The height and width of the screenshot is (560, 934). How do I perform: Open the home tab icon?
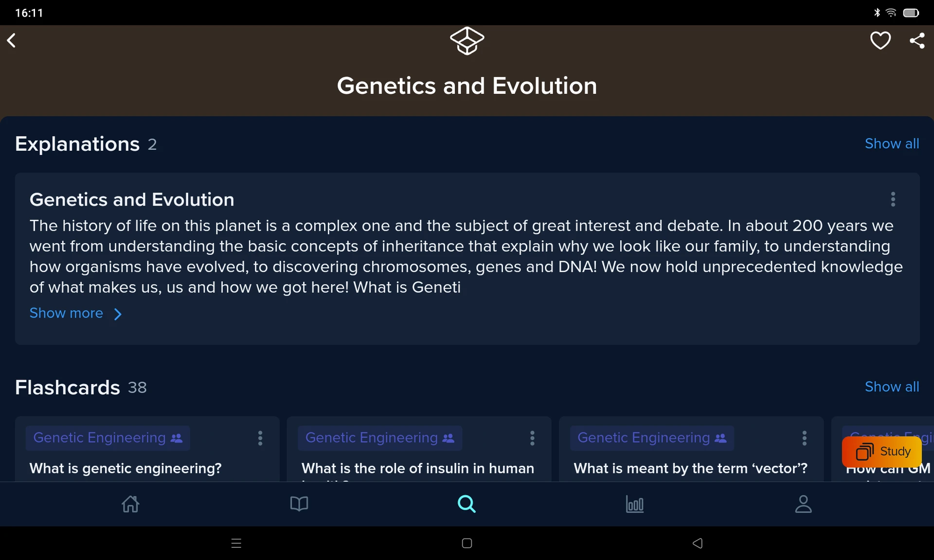(130, 504)
